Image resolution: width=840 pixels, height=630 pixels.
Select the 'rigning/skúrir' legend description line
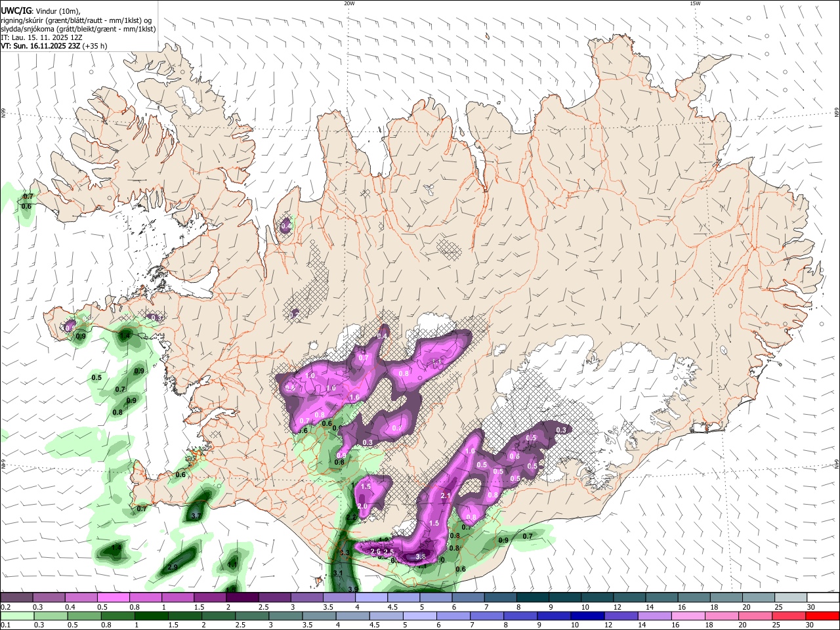76,20
